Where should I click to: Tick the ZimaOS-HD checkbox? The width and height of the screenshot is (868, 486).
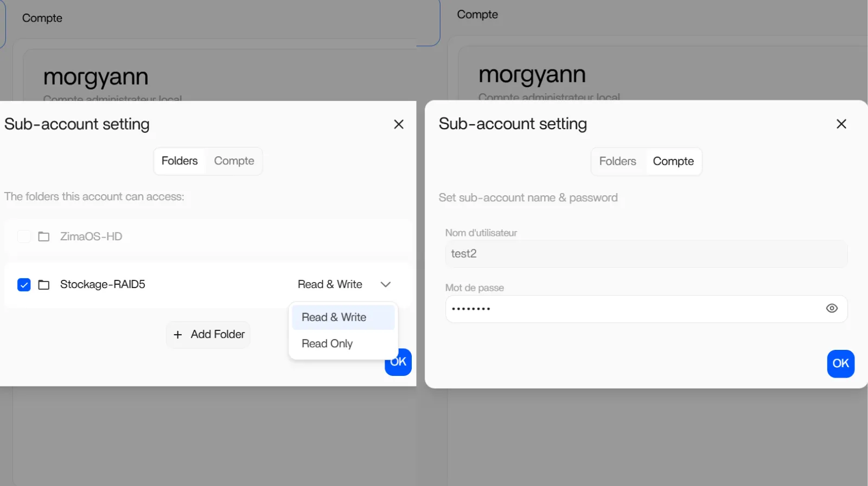[x=24, y=236]
